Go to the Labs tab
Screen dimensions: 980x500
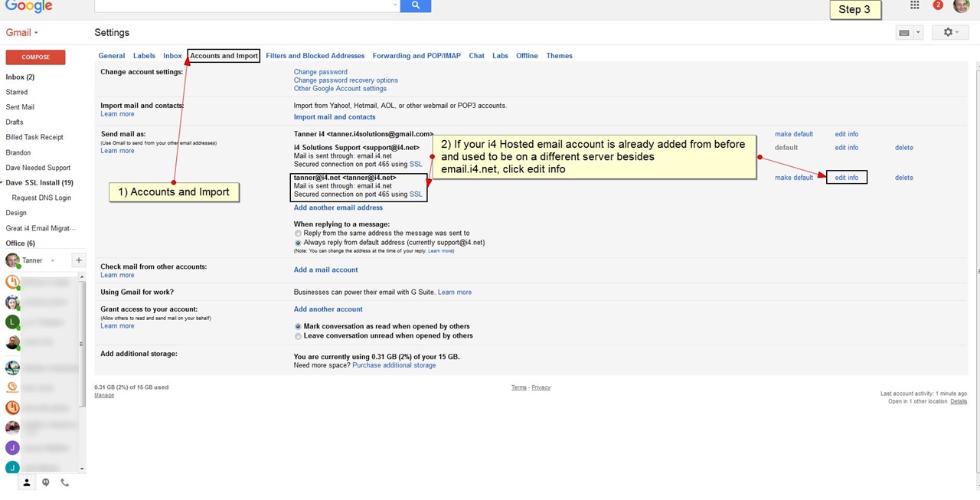pos(500,56)
